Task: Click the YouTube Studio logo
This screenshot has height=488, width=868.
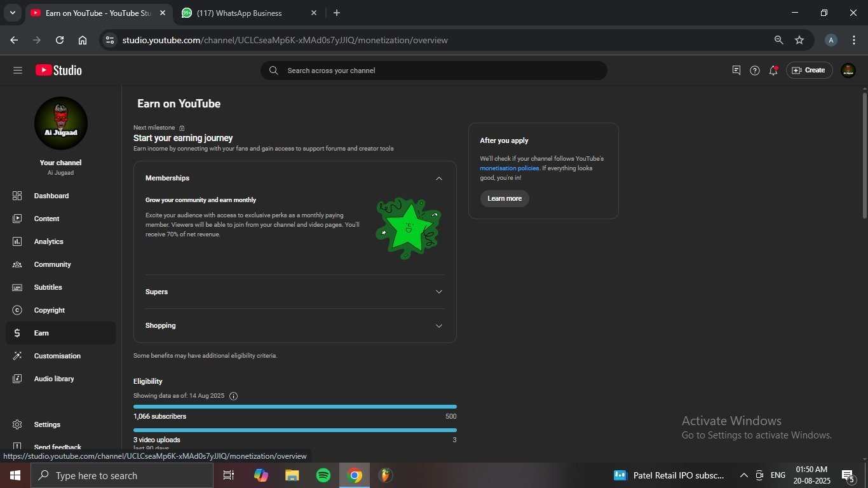Action: click(58, 71)
